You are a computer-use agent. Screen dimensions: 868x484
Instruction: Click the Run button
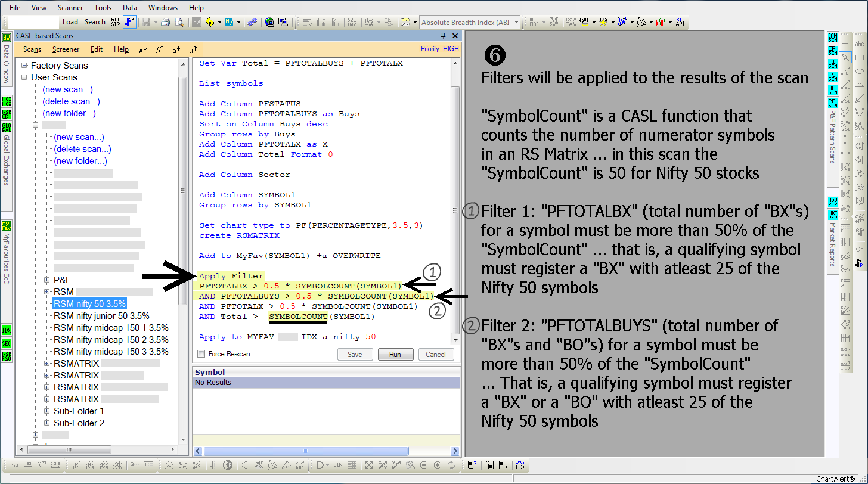[x=395, y=354]
